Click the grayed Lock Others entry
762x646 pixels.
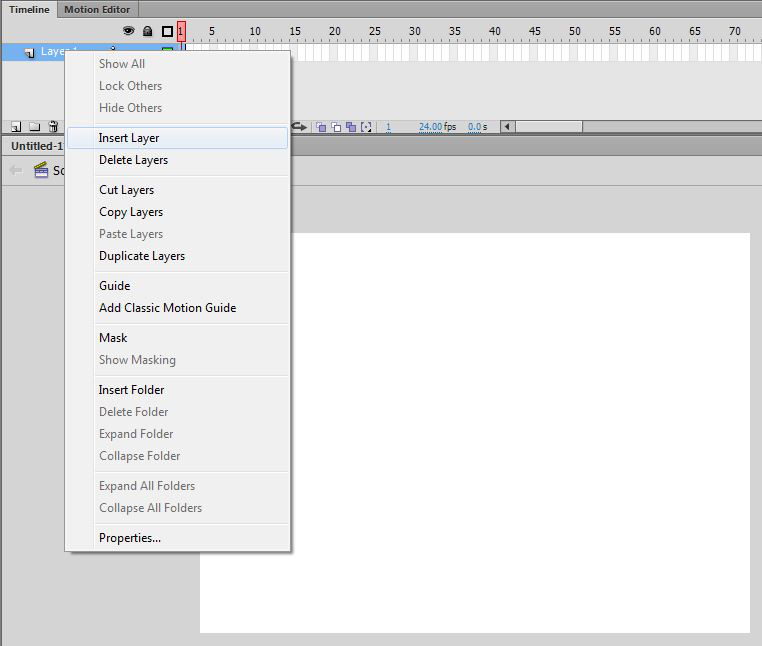(x=177, y=86)
